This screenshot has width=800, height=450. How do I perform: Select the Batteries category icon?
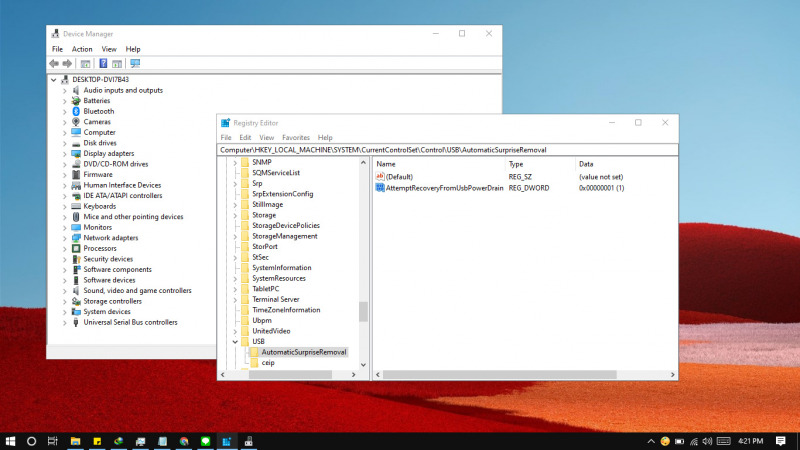(76, 101)
